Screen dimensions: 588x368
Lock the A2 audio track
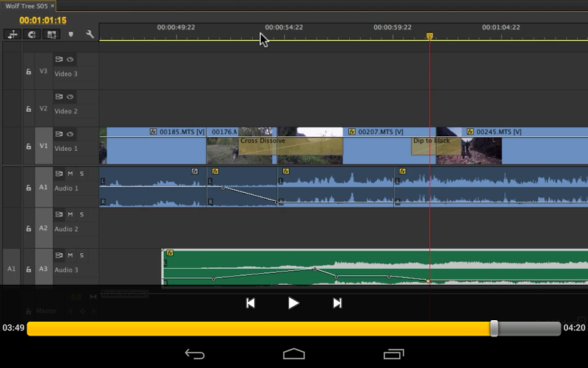tap(29, 228)
